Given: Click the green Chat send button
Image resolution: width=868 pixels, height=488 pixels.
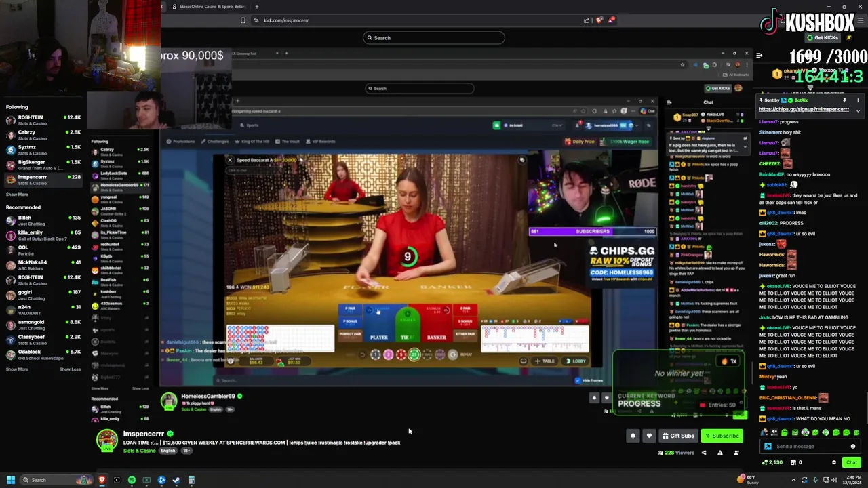Looking at the screenshot, I should coord(851,462).
